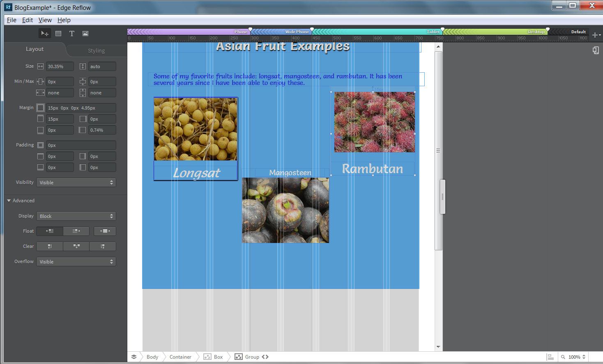Click the width size icon
The width and height of the screenshot is (603, 364).
click(40, 66)
